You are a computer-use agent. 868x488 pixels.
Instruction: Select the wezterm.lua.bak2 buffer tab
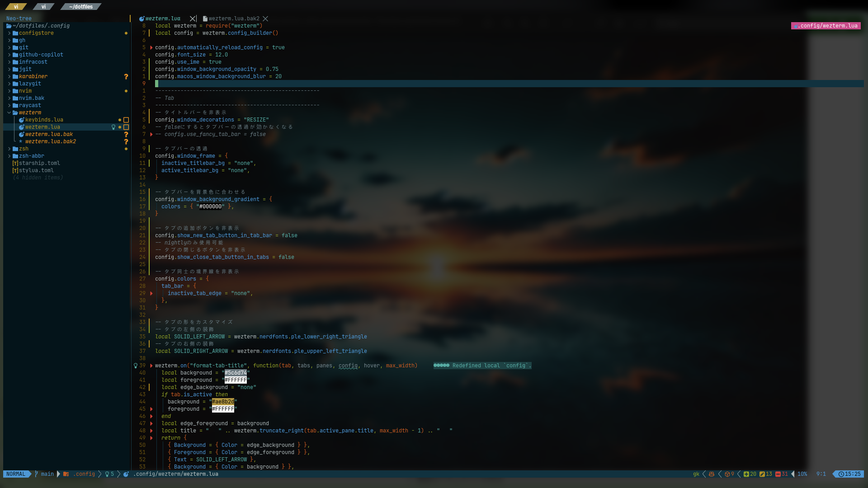pos(234,19)
